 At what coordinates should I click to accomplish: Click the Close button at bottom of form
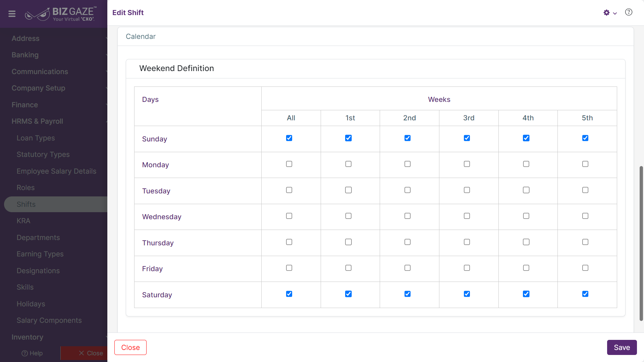click(x=130, y=348)
